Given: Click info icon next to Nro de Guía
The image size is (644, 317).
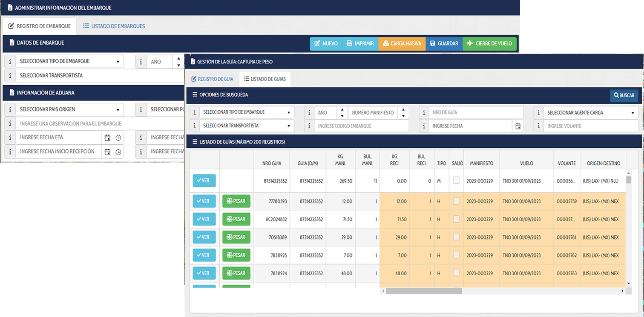Looking at the screenshot, I should tap(424, 113).
